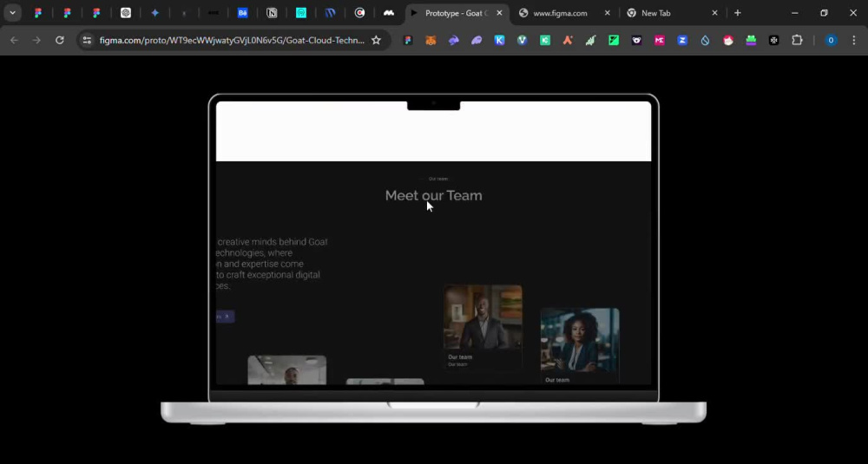Open the bear face extension icon
The image size is (868, 464).
tap(636, 40)
